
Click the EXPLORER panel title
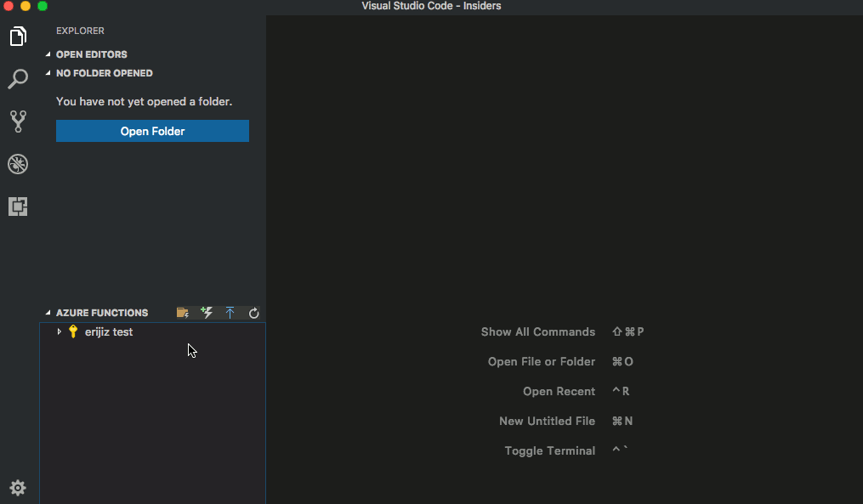point(81,31)
